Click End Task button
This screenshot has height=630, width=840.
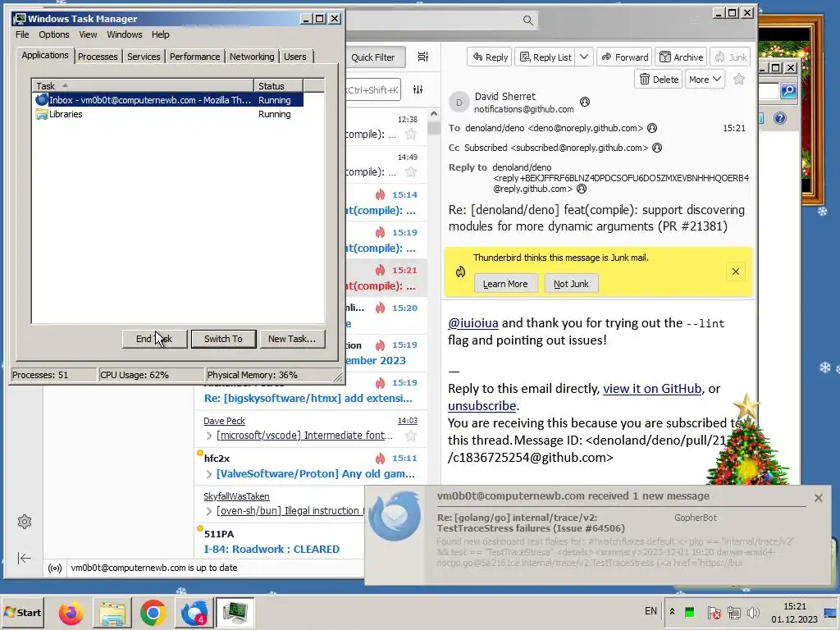154,339
